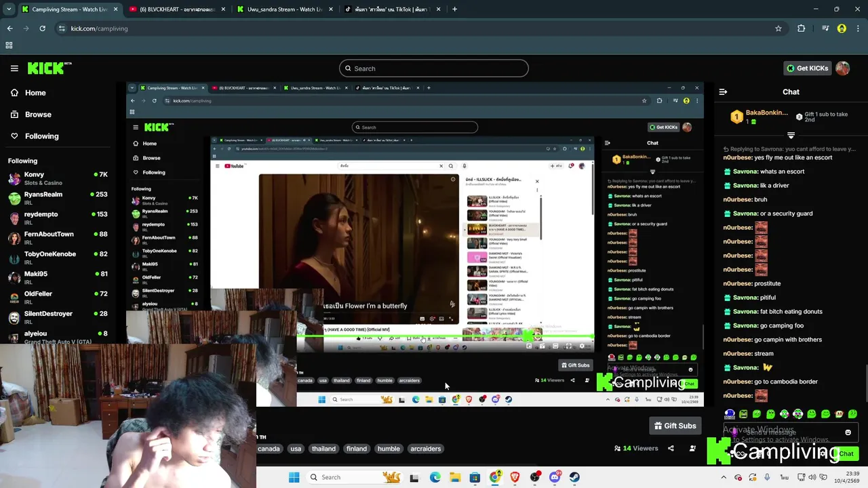
Task: Open the thailand tag
Action: click(323, 449)
